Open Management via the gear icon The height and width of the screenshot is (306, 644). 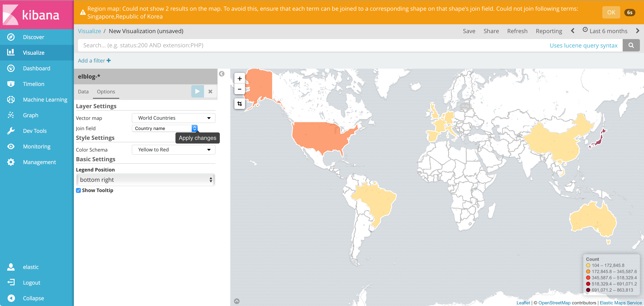point(11,162)
